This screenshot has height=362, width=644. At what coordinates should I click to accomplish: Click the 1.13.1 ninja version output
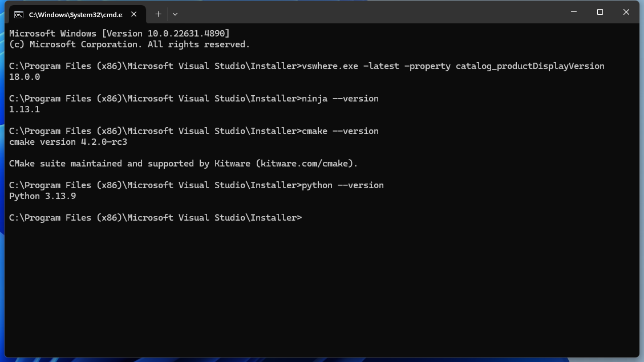click(25, 109)
